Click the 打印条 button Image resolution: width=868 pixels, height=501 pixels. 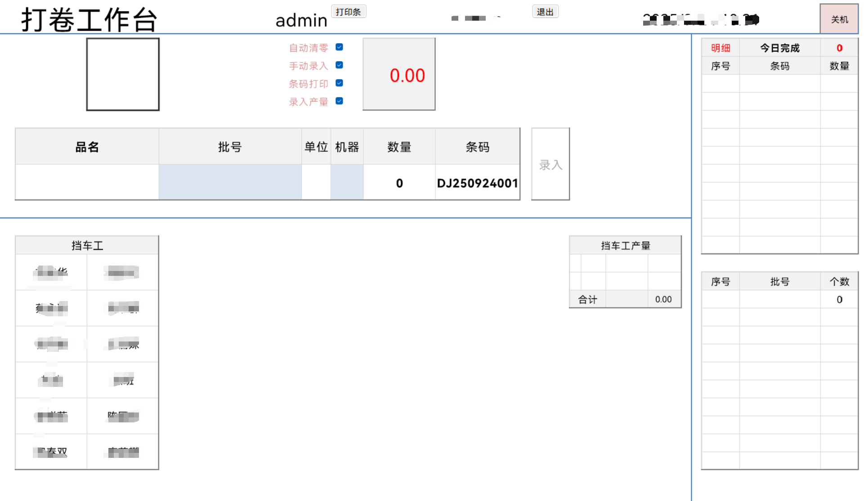(349, 11)
